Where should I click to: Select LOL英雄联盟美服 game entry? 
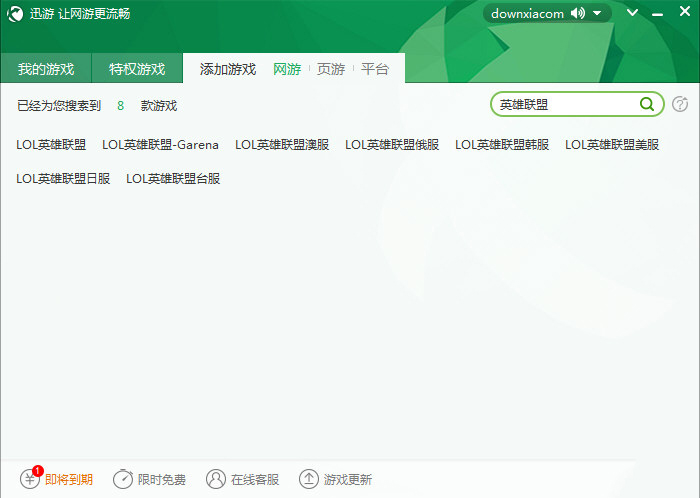coord(612,144)
